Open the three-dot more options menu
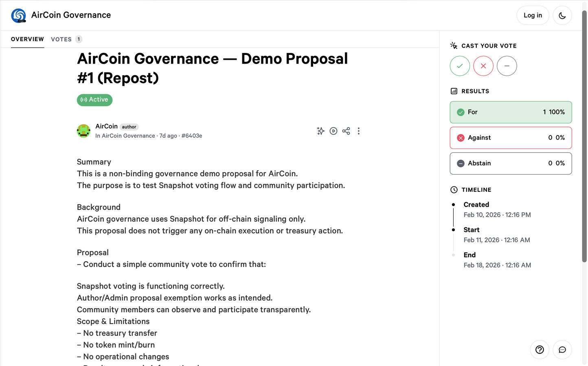The height and width of the screenshot is (366, 588). click(x=359, y=131)
